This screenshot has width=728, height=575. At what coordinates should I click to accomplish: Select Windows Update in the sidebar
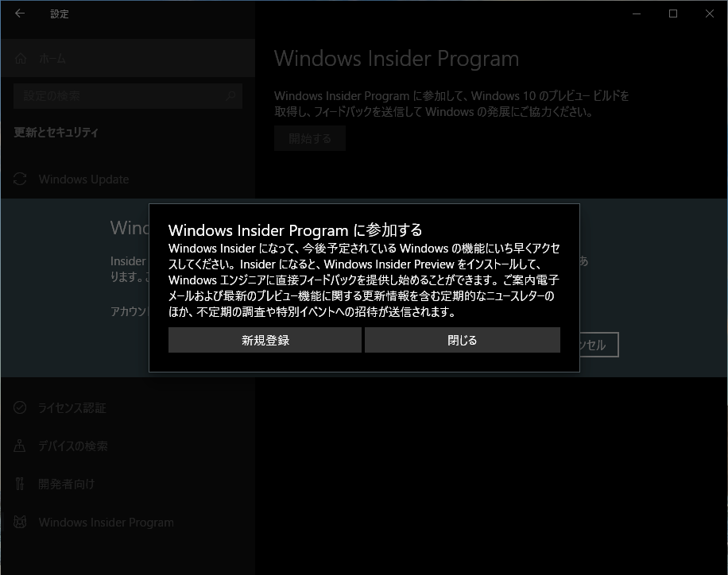click(83, 179)
